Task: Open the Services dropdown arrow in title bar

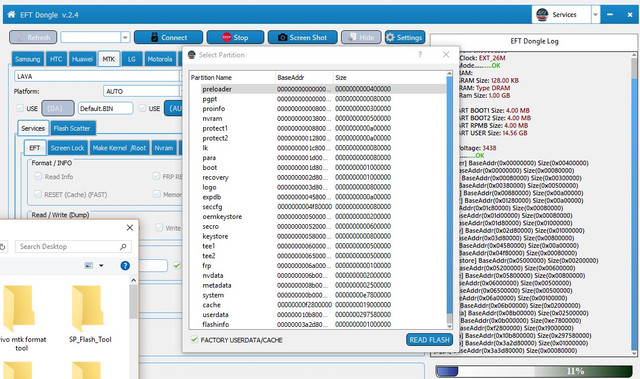Action: [596, 15]
